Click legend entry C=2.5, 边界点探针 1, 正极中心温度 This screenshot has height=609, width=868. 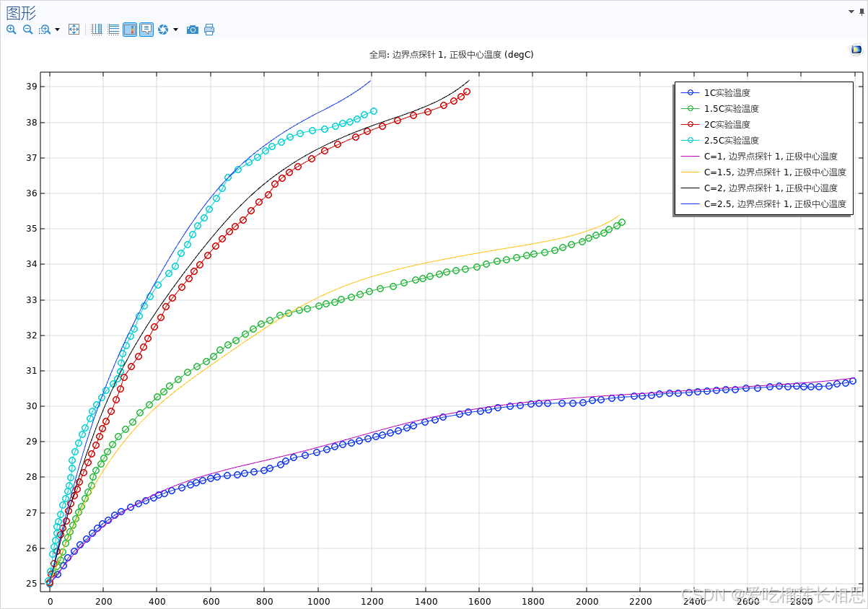point(775,203)
